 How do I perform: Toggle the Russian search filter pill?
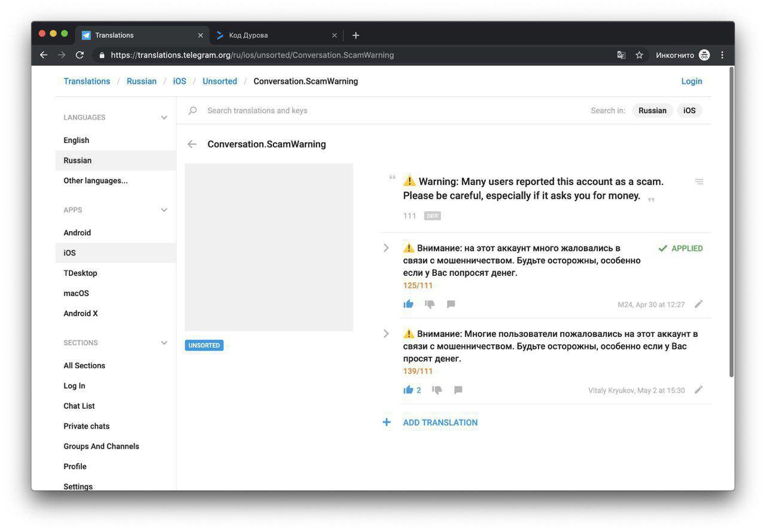652,111
